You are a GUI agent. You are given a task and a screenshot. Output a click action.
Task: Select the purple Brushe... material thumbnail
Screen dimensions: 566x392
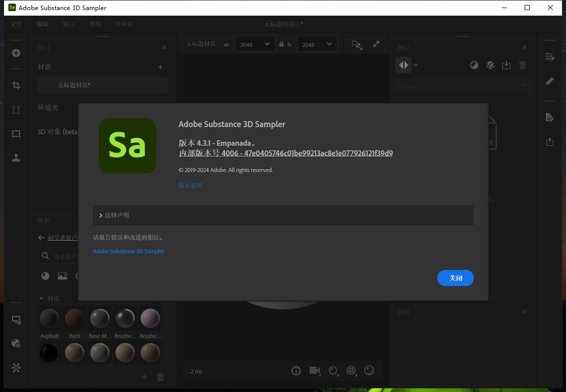pyautogui.click(x=150, y=319)
